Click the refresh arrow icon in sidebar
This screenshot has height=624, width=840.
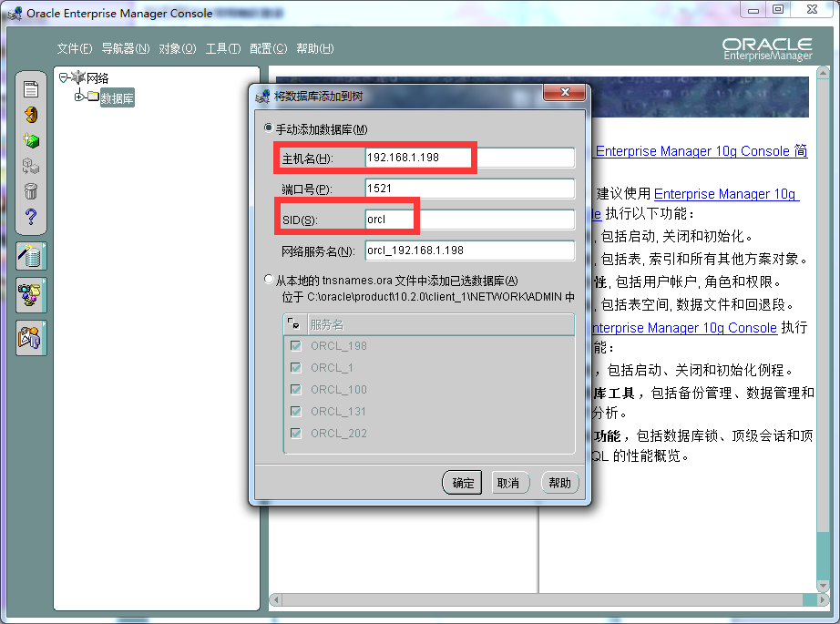(x=31, y=115)
